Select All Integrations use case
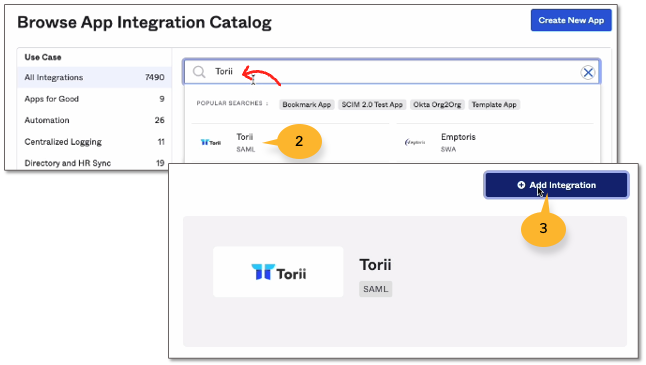 pos(94,77)
